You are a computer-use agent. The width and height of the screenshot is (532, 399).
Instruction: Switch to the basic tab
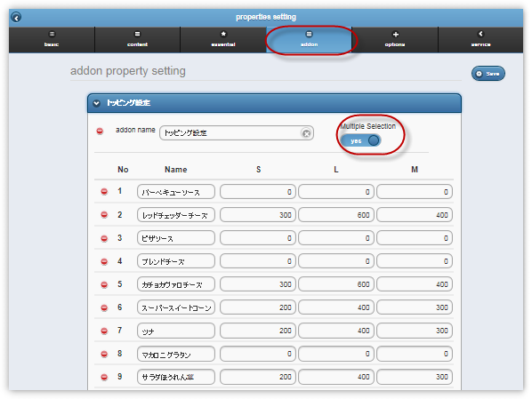click(x=52, y=40)
